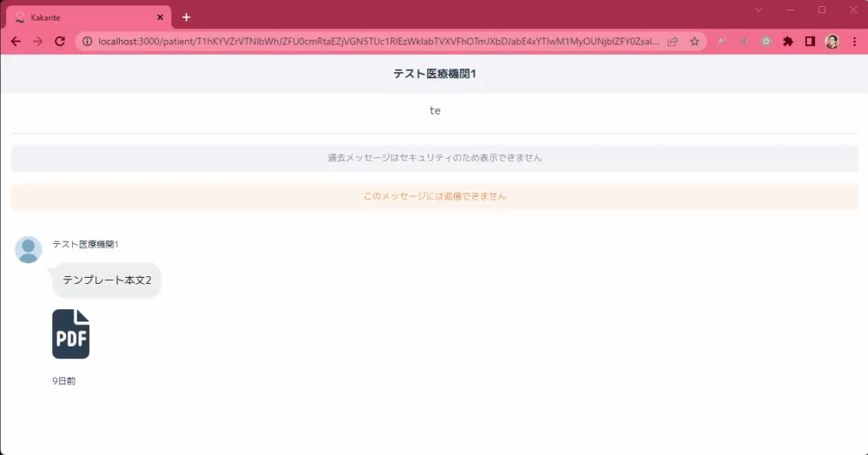Open the Chrome profile avatar
868x455 pixels.
pos(832,42)
